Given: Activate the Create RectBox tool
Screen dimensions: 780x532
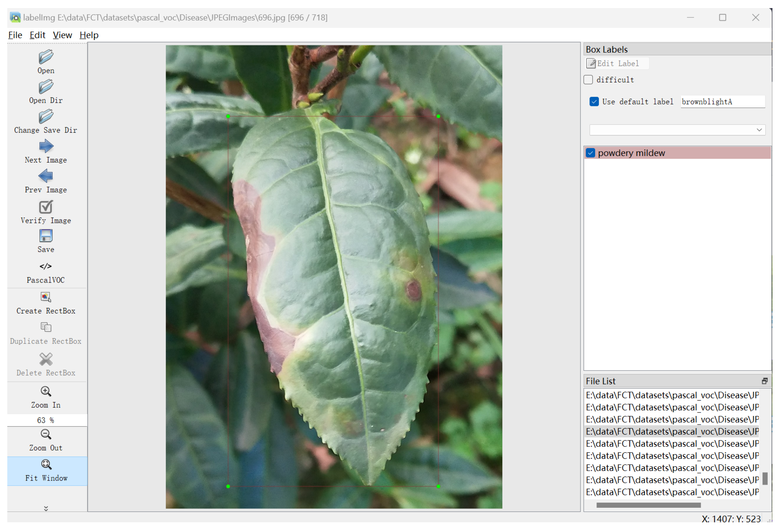Looking at the screenshot, I should pyautogui.click(x=46, y=297).
